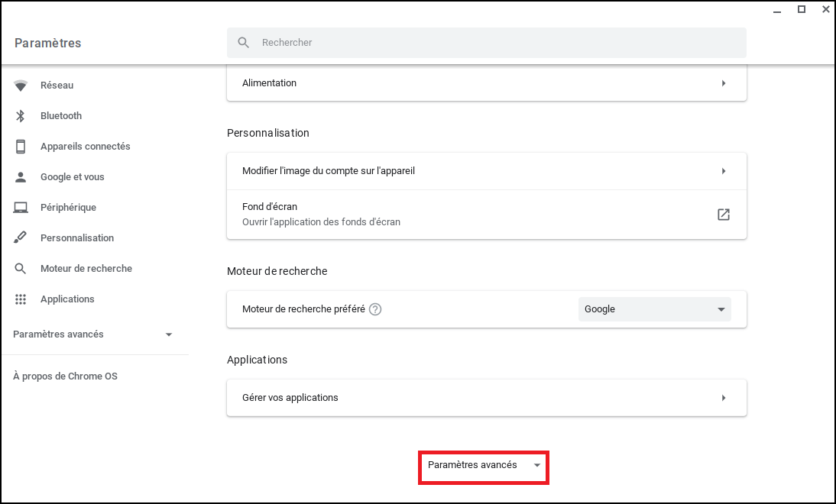Image resolution: width=836 pixels, height=504 pixels.
Task: Click the laptop icon for Périphérique
Action: pos(21,208)
